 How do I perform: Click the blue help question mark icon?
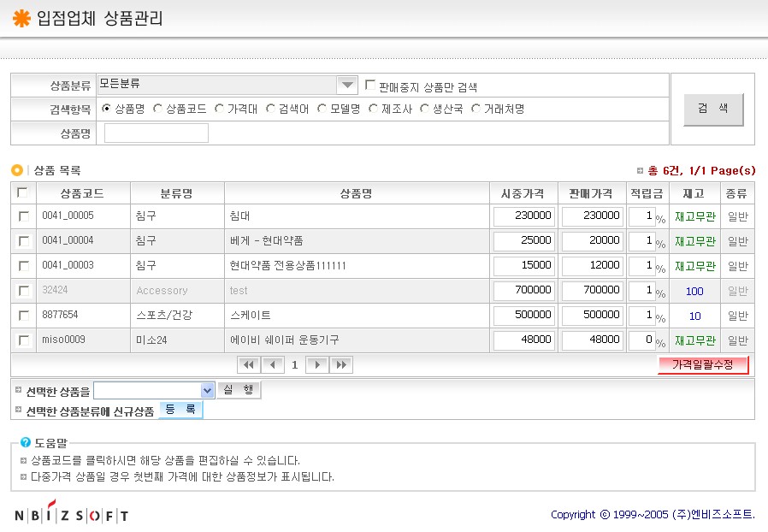[26, 442]
